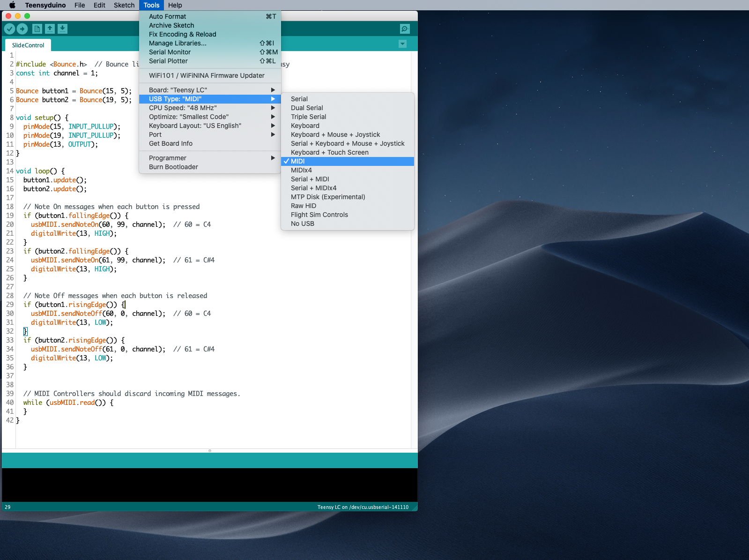Click the Upload arrow toolbar icon
Screen dimensions: 749x560
pos(22,29)
